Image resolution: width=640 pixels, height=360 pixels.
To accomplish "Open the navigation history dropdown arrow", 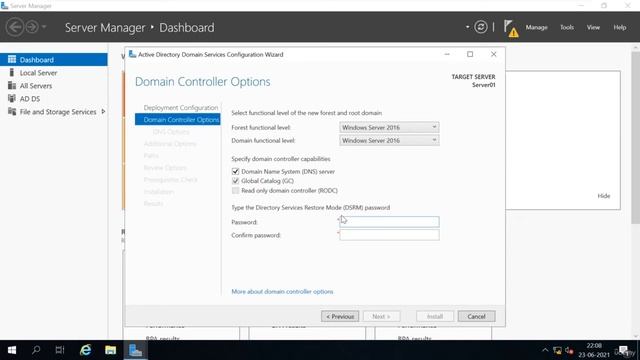I will (x=44, y=27).
